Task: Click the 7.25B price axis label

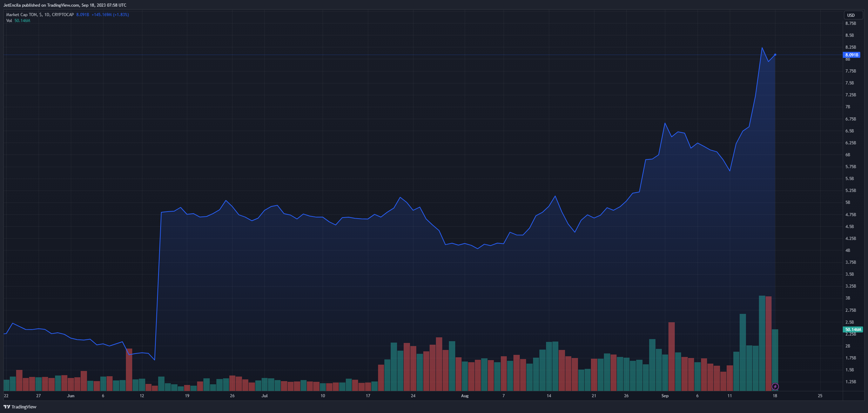Action: [x=851, y=95]
